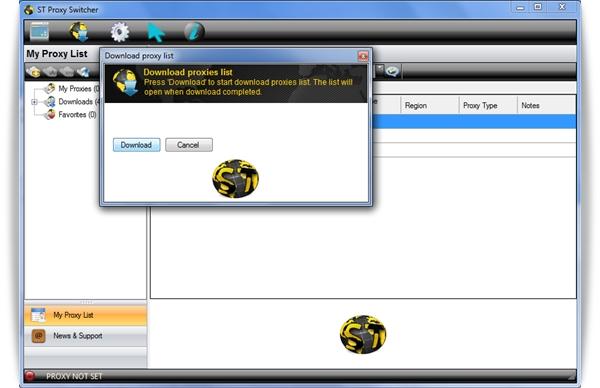The height and width of the screenshot is (388, 600).
Task: Click the ST Proxy Switcher title bar icon
Action: [x=29, y=10]
